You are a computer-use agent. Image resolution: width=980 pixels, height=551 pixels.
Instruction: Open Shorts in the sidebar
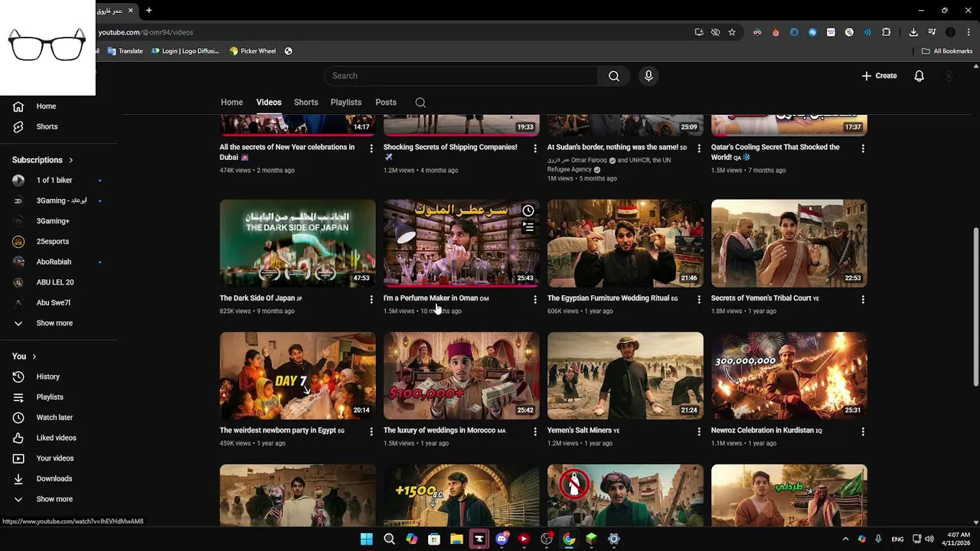(x=58, y=127)
